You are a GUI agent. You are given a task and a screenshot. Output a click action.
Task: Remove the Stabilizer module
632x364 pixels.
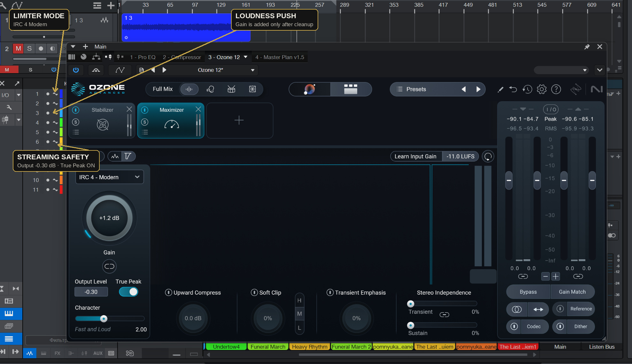click(129, 110)
